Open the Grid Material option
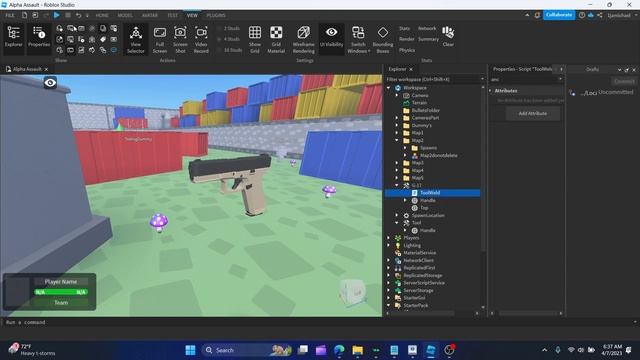This screenshot has width=640, height=360. point(276,39)
